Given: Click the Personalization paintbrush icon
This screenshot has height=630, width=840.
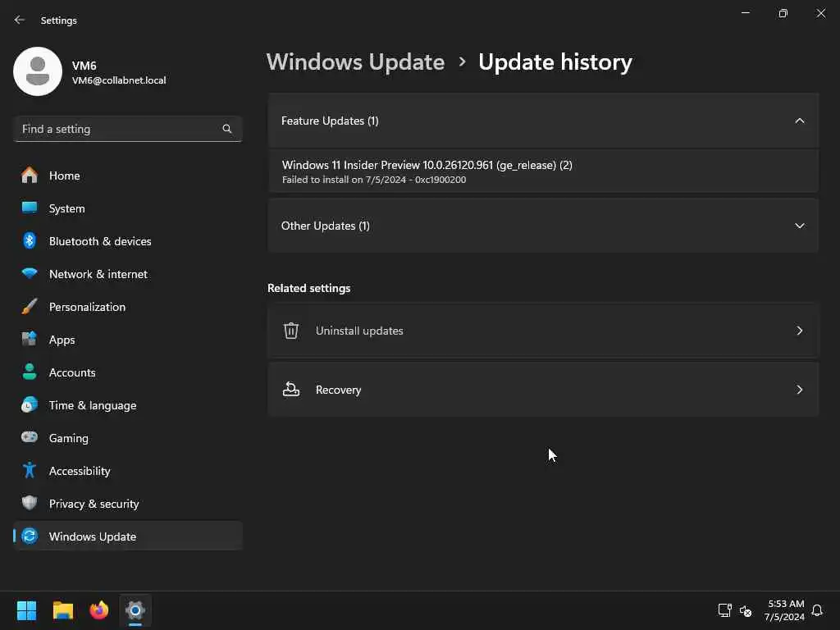Looking at the screenshot, I should 30,307.
